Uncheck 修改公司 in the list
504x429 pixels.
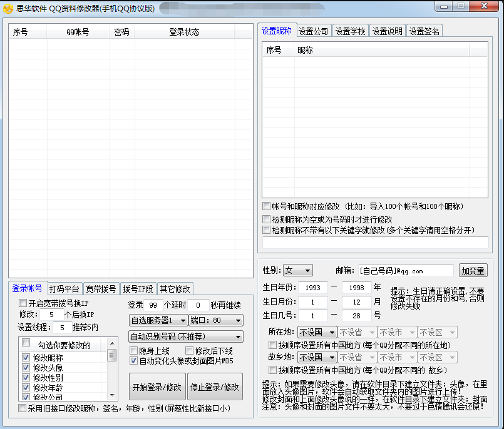click(x=26, y=397)
